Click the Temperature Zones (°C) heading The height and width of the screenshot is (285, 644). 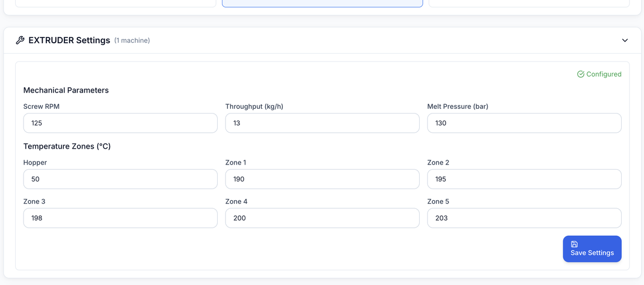(67, 146)
